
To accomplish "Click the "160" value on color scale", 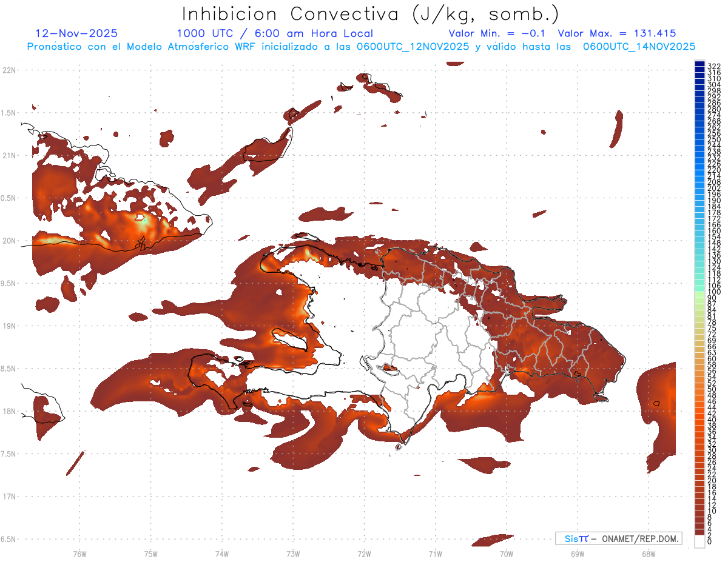I will pos(714,230).
